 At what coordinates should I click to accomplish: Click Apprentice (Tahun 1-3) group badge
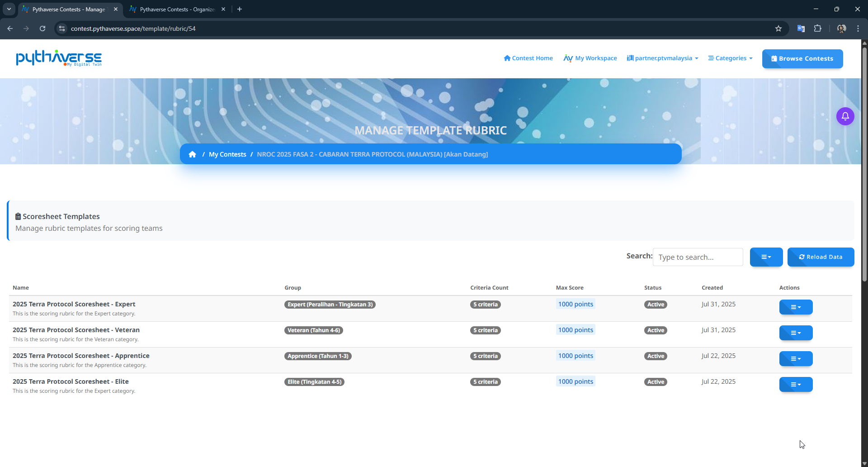(x=318, y=356)
